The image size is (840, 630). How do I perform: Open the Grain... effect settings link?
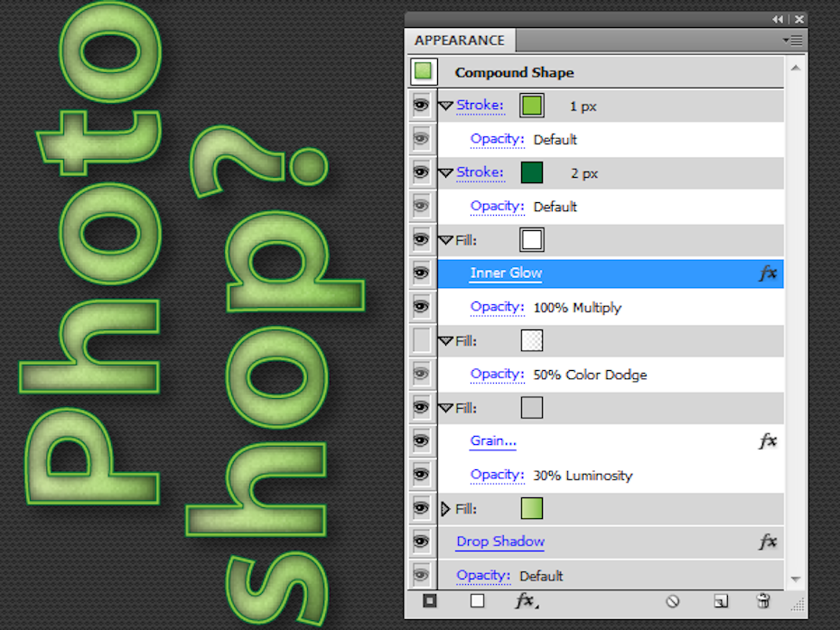pos(493,441)
